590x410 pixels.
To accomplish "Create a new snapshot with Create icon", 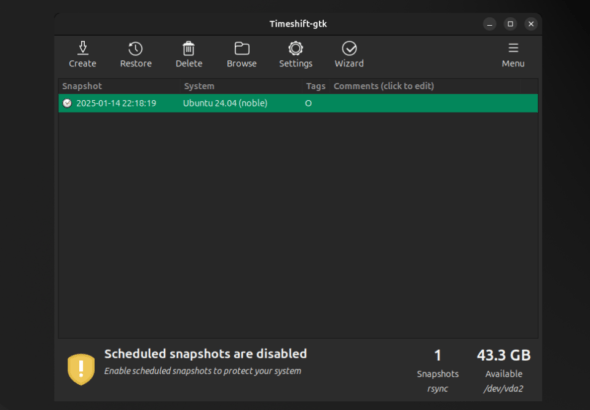I will click(83, 55).
